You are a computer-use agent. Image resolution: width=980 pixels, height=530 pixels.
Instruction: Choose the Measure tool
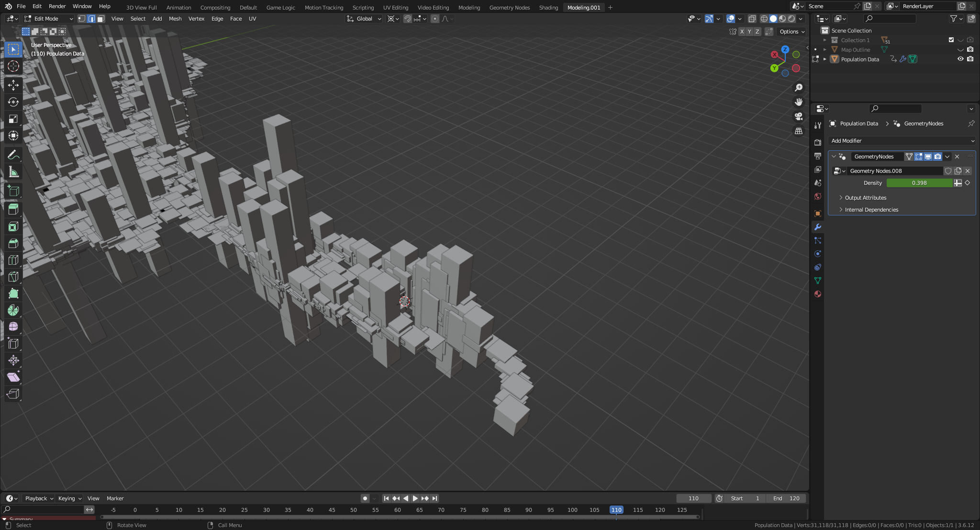tap(13, 171)
